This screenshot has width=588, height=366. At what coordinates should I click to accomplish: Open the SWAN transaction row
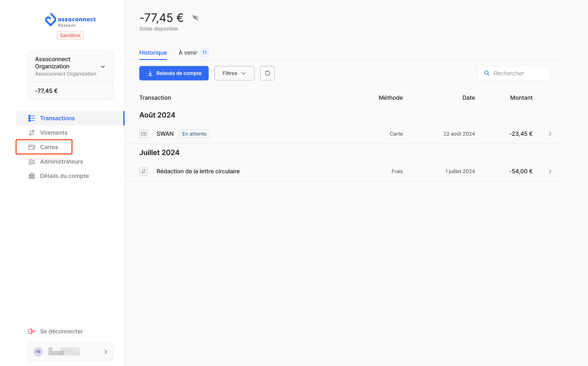[344, 134]
